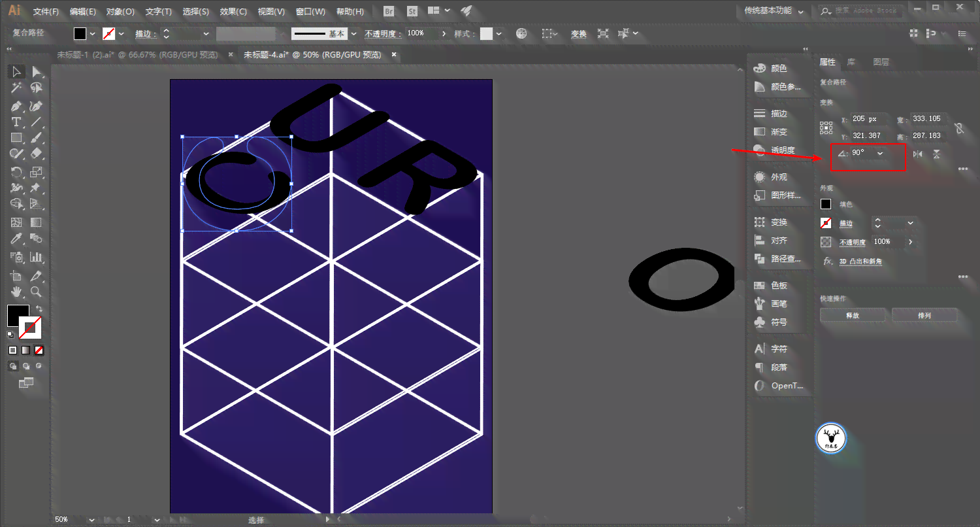Viewport: 980px width, 527px height.
Task: Click the 不透明度 link in Properties panel
Action: point(853,242)
